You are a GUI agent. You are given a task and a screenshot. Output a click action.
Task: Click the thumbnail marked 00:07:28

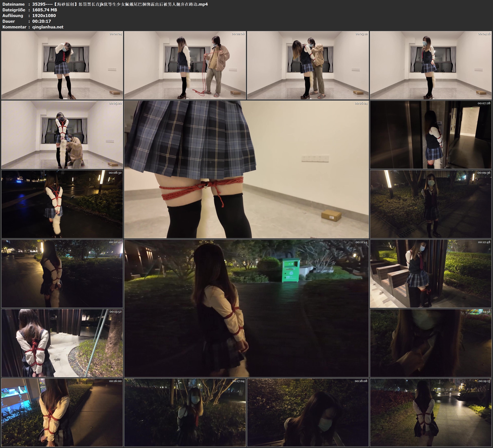[431, 135]
